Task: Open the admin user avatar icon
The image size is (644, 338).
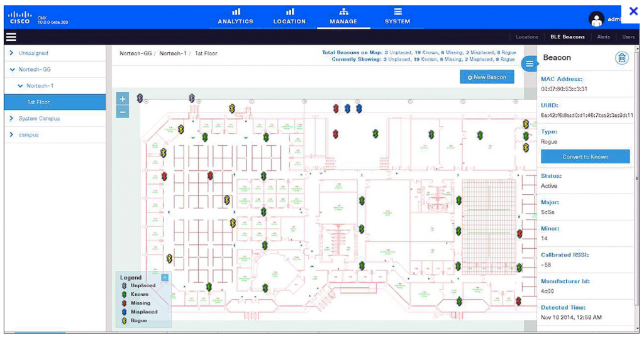Action: (596, 19)
